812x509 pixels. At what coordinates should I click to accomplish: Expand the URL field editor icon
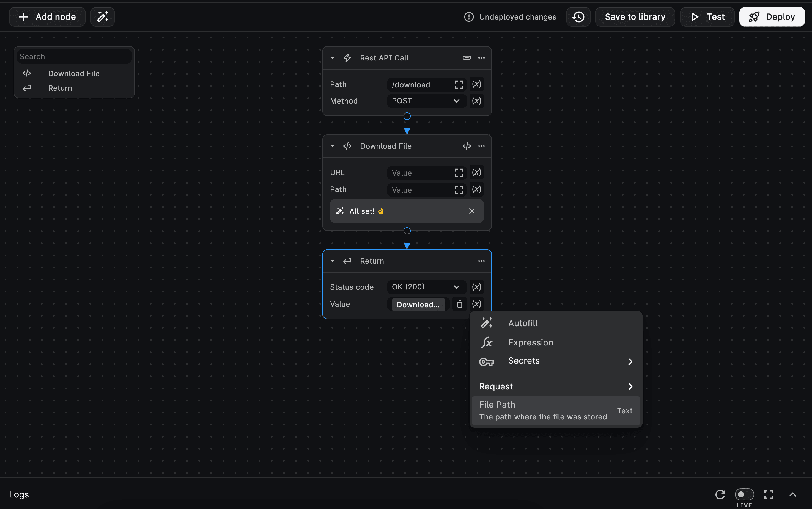pos(459,173)
